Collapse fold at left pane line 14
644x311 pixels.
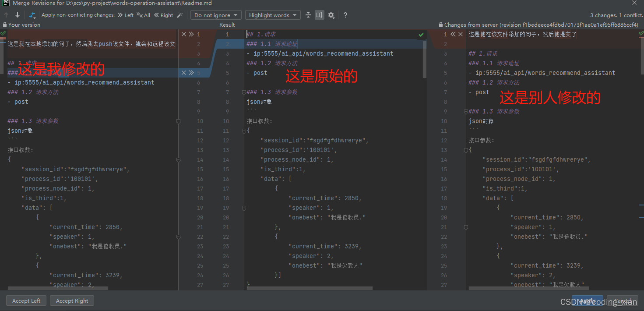point(178,159)
